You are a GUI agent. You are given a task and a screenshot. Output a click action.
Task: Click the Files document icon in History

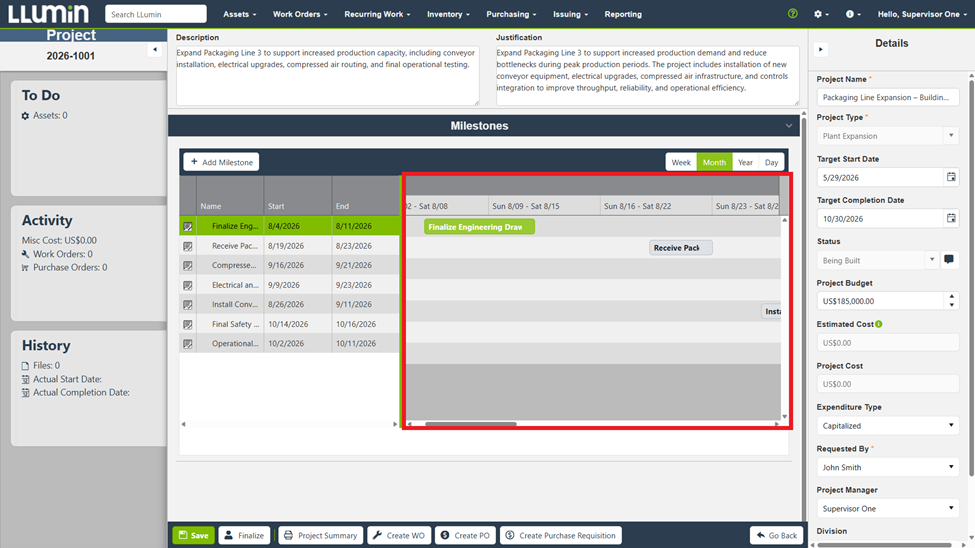tap(25, 366)
